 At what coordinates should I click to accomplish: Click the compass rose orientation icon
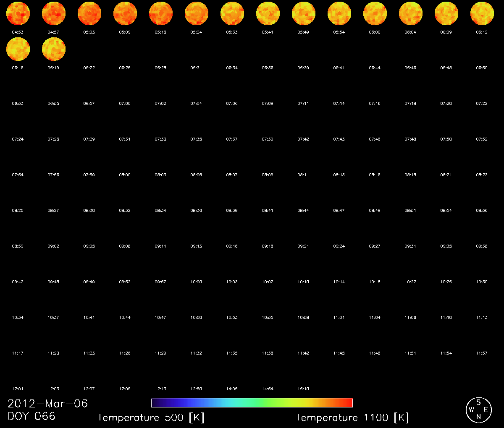tap(479, 410)
